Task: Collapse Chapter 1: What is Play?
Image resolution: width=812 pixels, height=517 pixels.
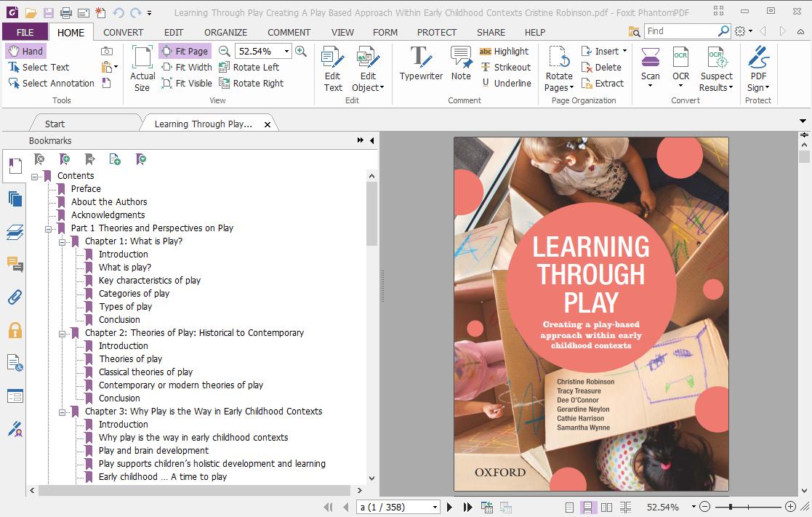Action: [x=62, y=242]
